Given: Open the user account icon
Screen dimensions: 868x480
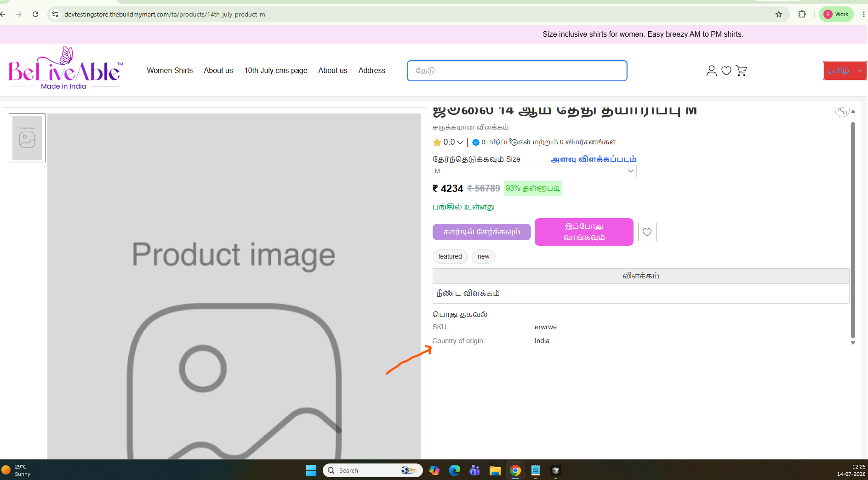Looking at the screenshot, I should (711, 71).
